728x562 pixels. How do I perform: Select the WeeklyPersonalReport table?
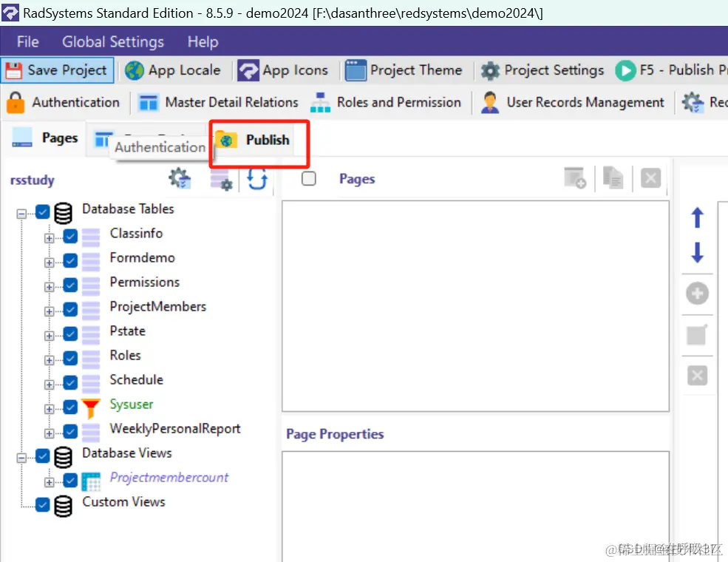pyautogui.click(x=175, y=429)
